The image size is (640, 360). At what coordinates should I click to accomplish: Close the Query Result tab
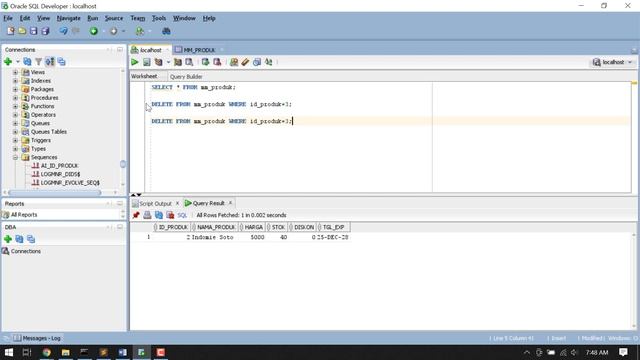coord(230,203)
